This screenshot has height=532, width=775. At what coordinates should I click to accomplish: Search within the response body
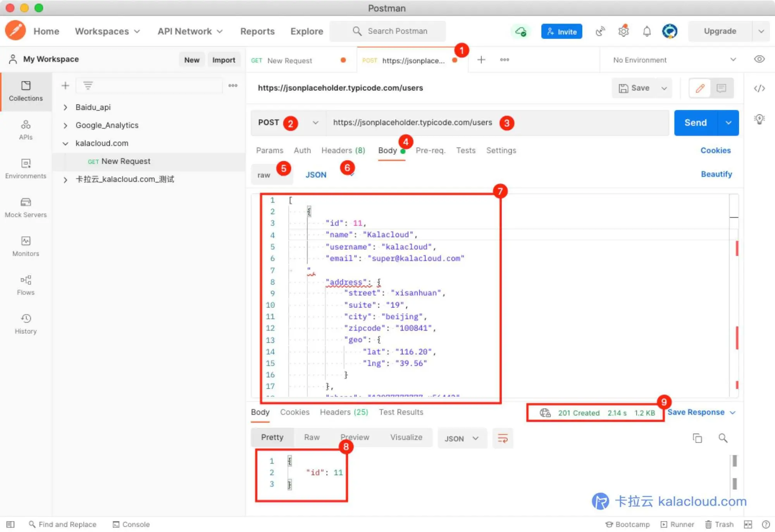(x=723, y=438)
